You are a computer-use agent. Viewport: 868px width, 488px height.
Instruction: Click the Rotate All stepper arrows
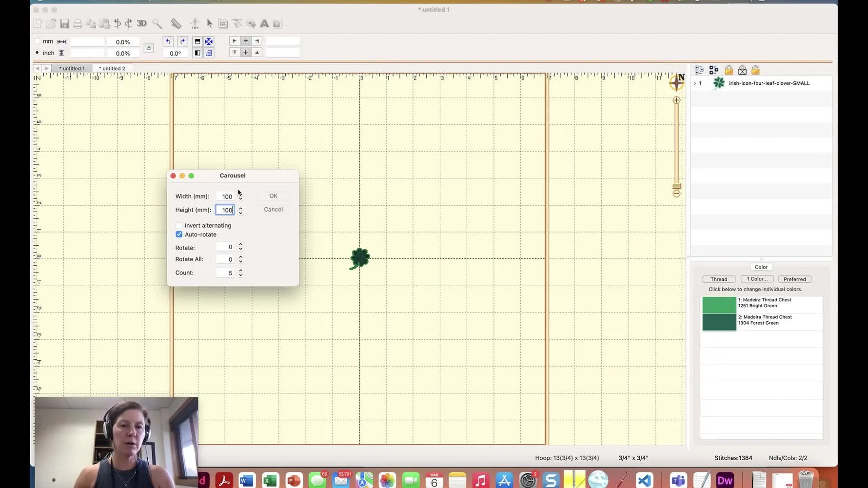tap(240, 259)
